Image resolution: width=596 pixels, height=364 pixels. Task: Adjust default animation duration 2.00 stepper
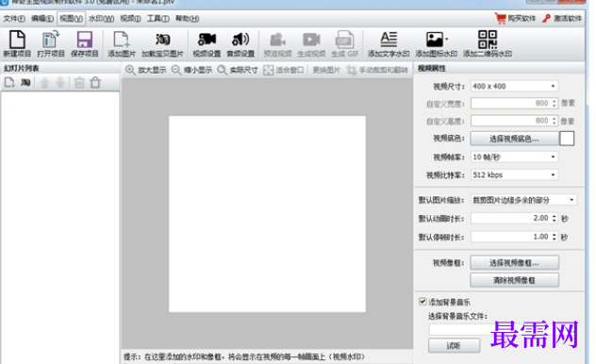555,218
